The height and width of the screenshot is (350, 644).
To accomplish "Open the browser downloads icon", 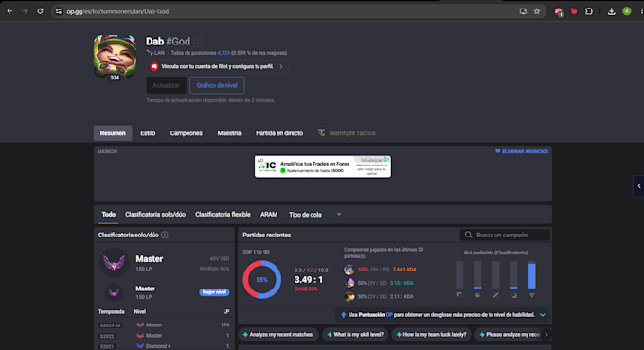I will (x=611, y=11).
